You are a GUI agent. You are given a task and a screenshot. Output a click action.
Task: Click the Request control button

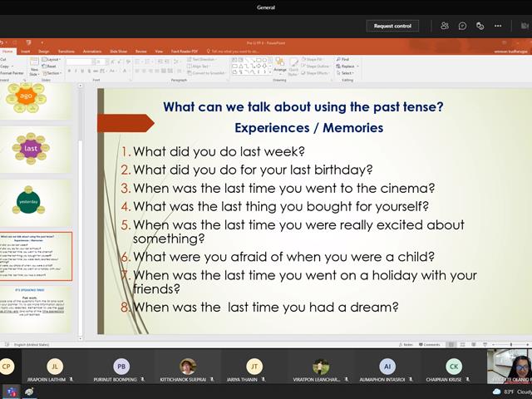pos(392,26)
